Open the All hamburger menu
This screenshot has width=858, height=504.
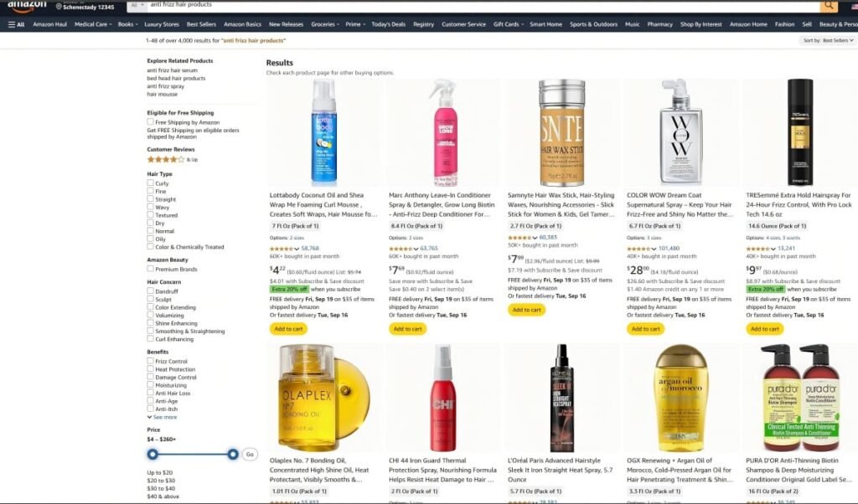click(x=16, y=24)
